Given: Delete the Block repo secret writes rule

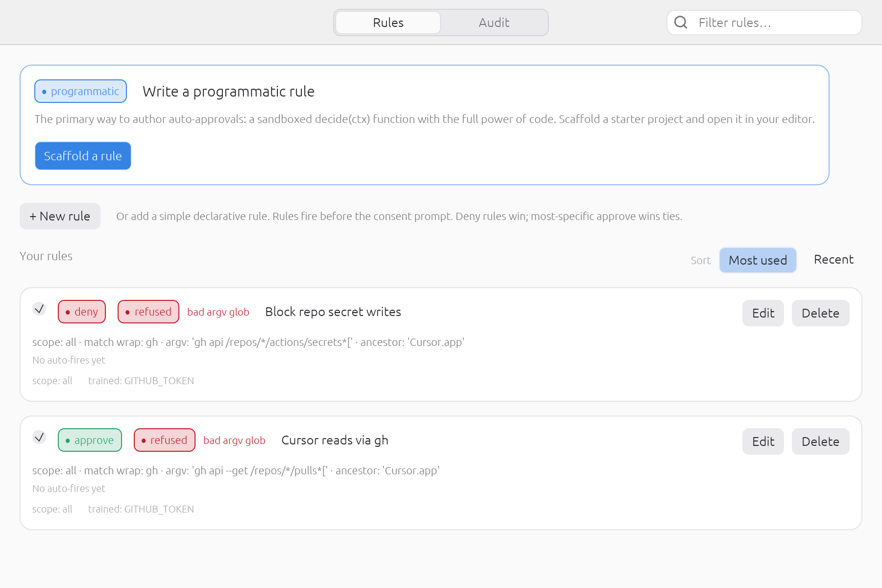Looking at the screenshot, I should 820,313.
